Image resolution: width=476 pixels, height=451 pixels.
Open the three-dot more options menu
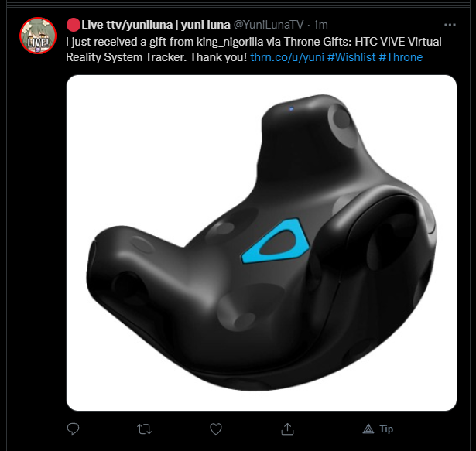point(450,25)
